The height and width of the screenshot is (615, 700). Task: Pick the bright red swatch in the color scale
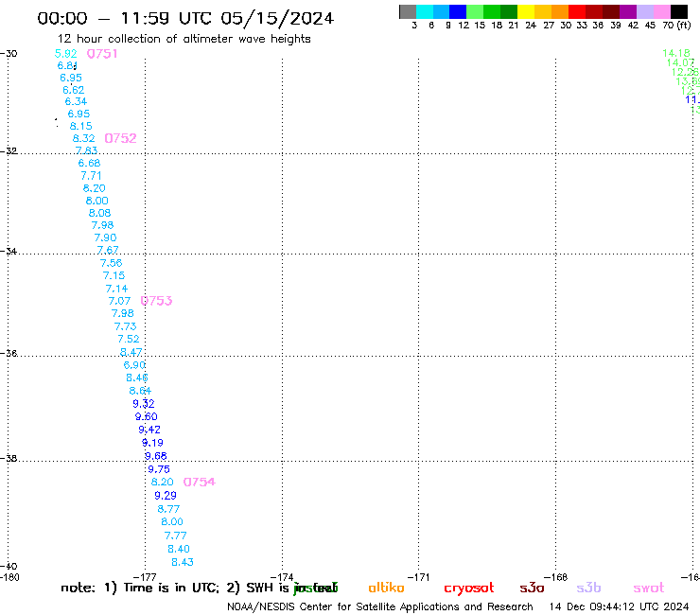(x=576, y=11)
